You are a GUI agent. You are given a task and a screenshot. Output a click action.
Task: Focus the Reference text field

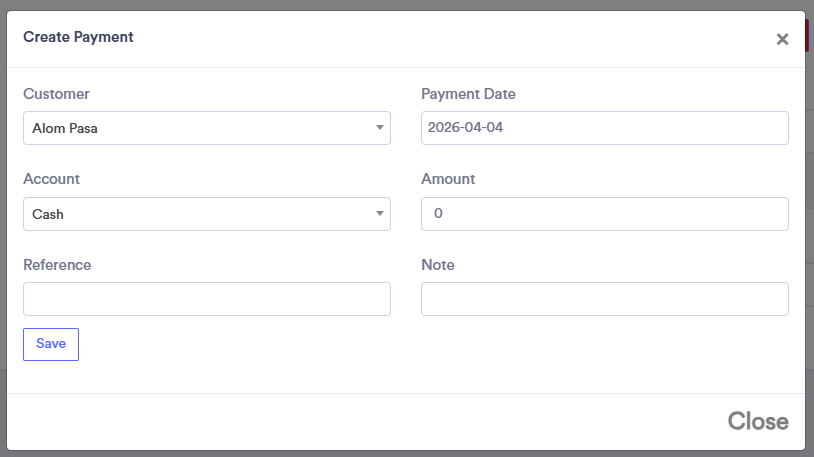click(206, 299)
